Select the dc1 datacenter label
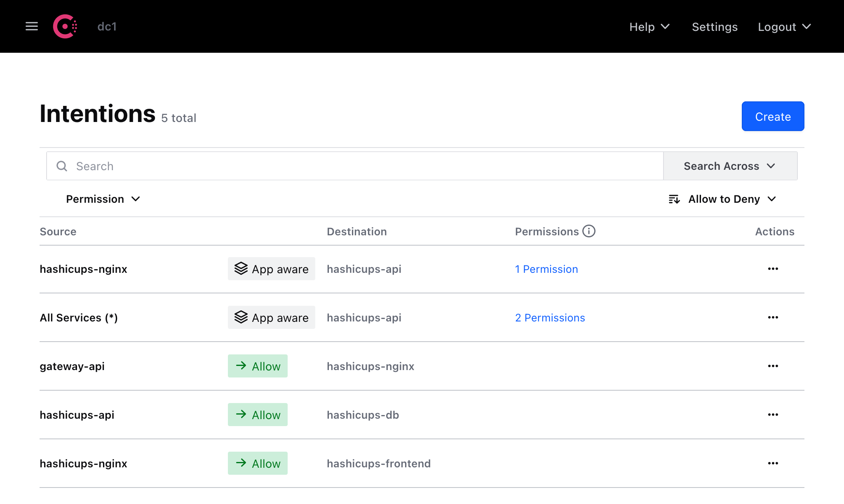The image size is (844, 504). (x=107, y=27)
